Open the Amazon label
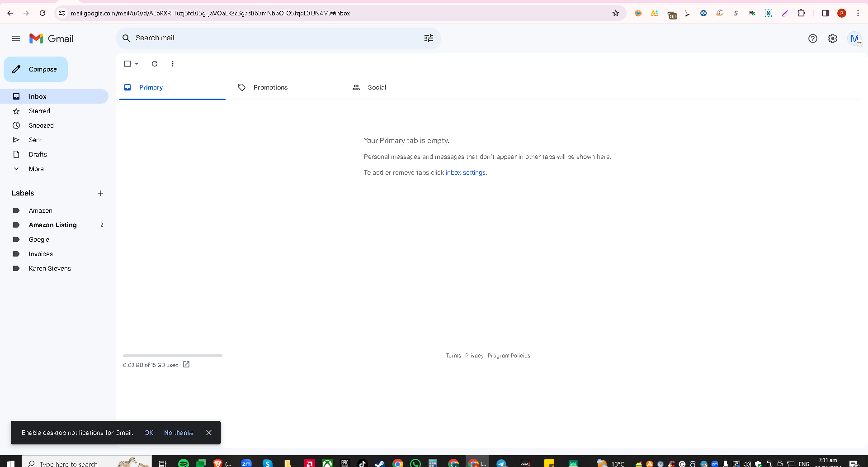The image size is (868, 467). (x=54, y=210)
